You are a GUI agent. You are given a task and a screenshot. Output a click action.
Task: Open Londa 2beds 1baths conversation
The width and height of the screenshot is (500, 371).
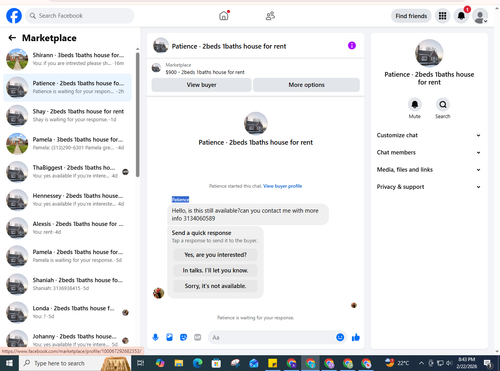pyautogui.click(x=68, y=312)
